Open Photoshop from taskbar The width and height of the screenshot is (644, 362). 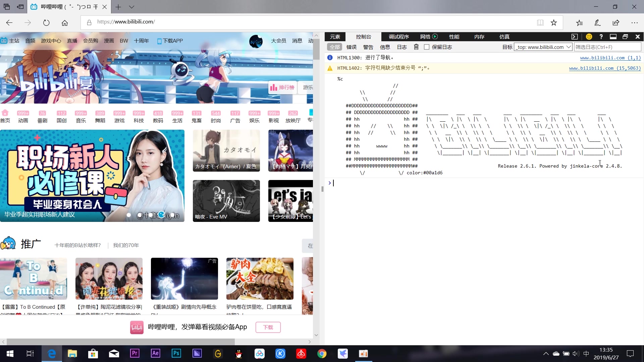(176, 353)
